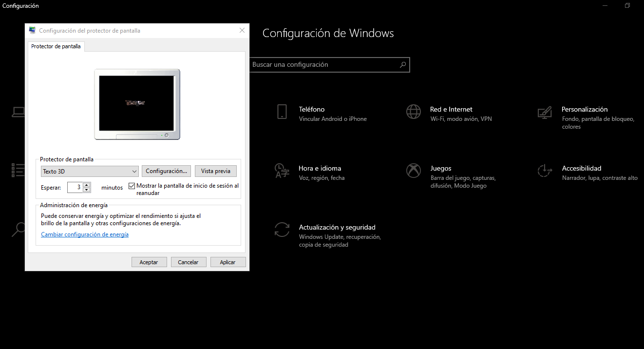The height and width of the screenshot is (349, 644).
Task: Click the screensaver preview monitor thumbnail
Action: click(137, 103)
